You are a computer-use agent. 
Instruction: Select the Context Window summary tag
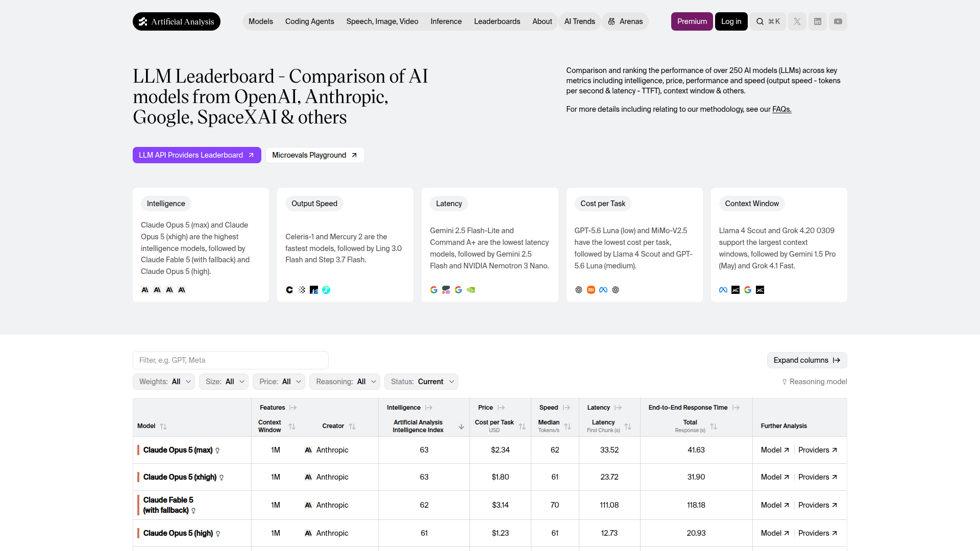(752, 204)
